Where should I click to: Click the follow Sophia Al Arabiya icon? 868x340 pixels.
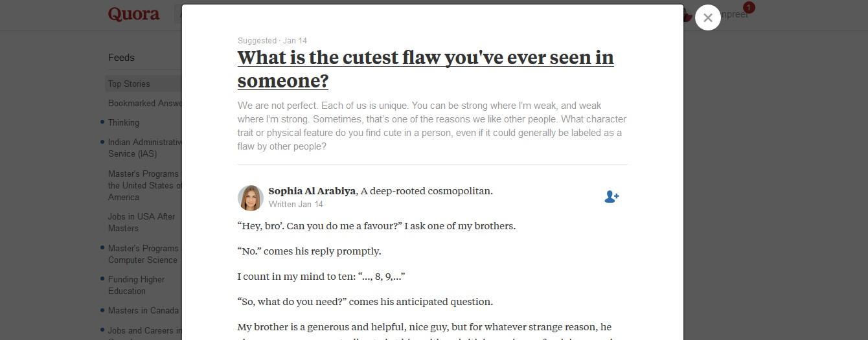point(611,197)
